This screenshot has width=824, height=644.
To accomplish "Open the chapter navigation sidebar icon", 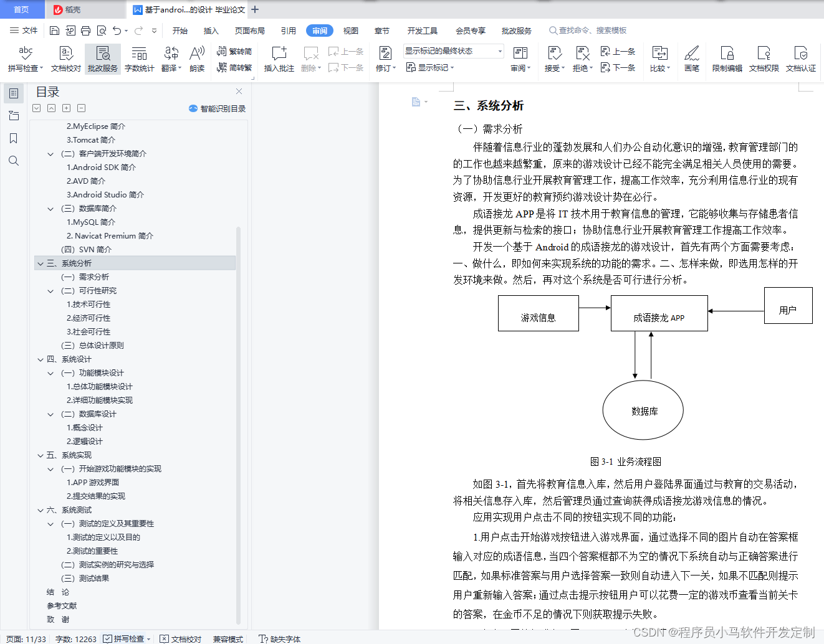I will tap(14, 116).
